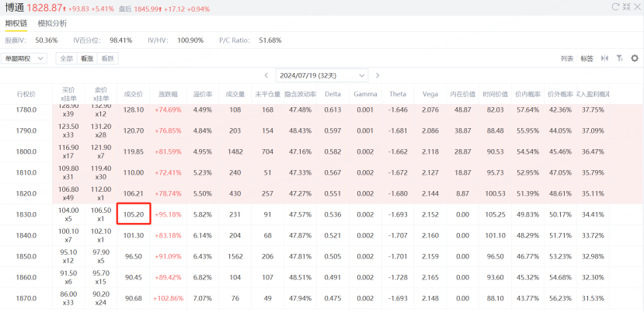644x313 pixels.
Task: Sort by the 溢价率 column header
Action: tap(203, 94)
